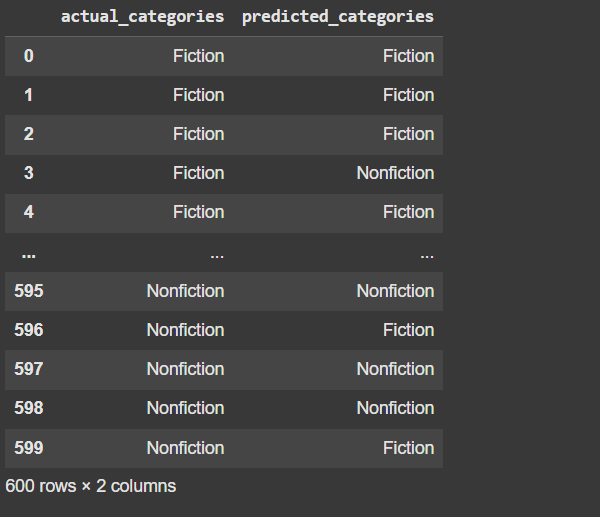Click the Fiction prediction in row 596
The height and width of the screenshot is (517, 600).
coord(408,330)
